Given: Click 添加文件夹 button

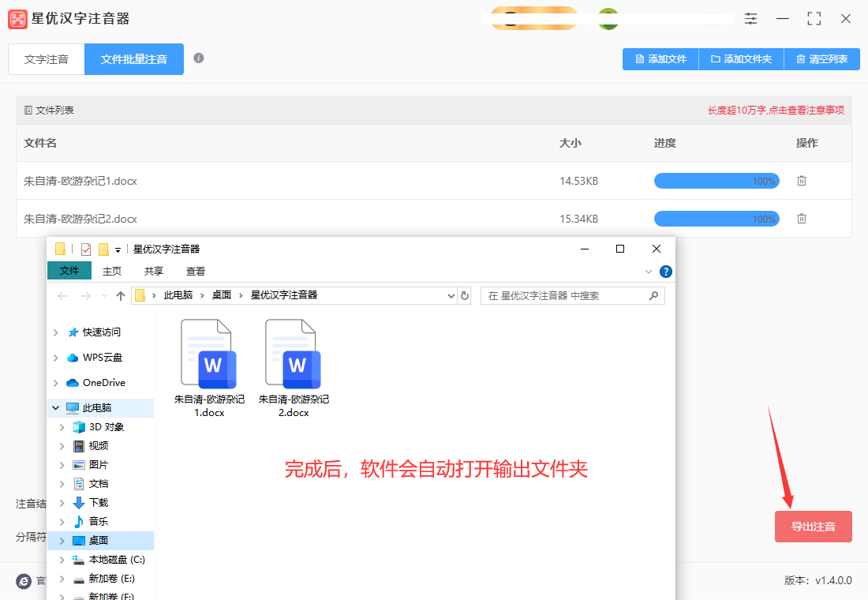Looking at the screenshot, I should (x=741, y=59).
